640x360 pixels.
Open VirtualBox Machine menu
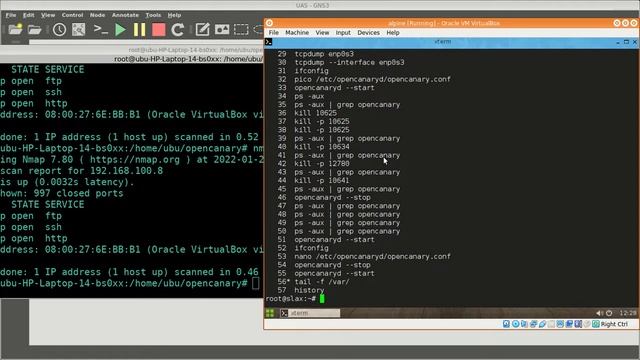pos(297,33)
